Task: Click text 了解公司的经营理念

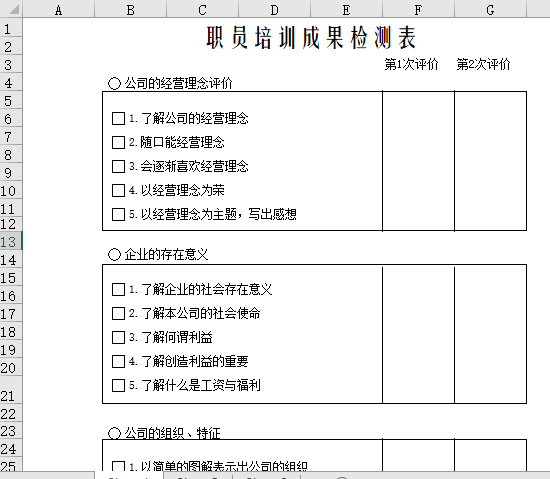Action: pyautogui.click(x=195, y=119)
